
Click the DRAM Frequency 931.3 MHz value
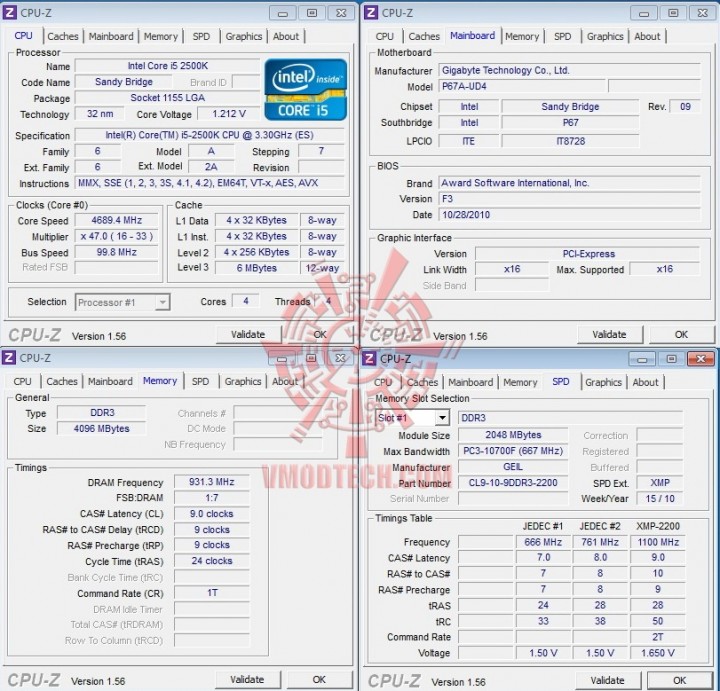[212, 482]
